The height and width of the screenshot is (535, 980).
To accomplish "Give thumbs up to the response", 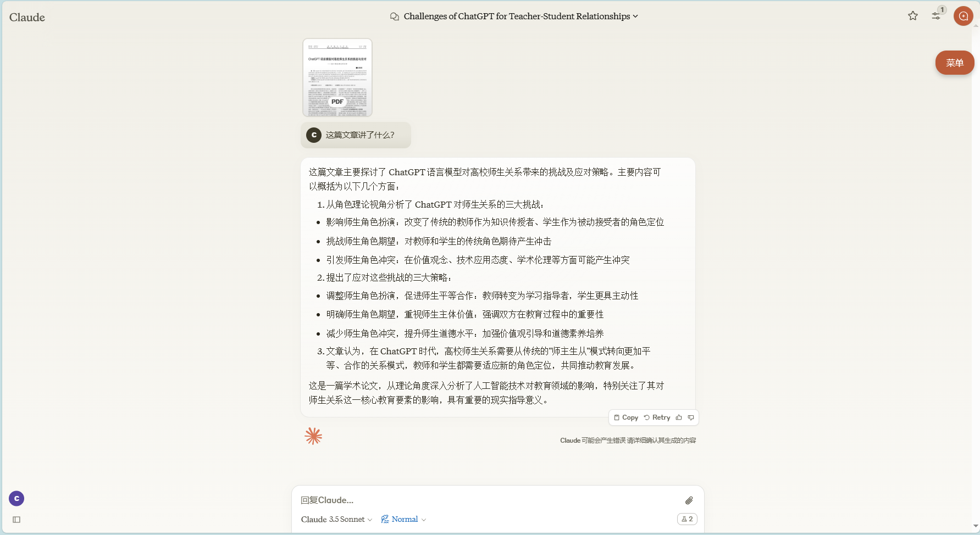I will (679, 417).
